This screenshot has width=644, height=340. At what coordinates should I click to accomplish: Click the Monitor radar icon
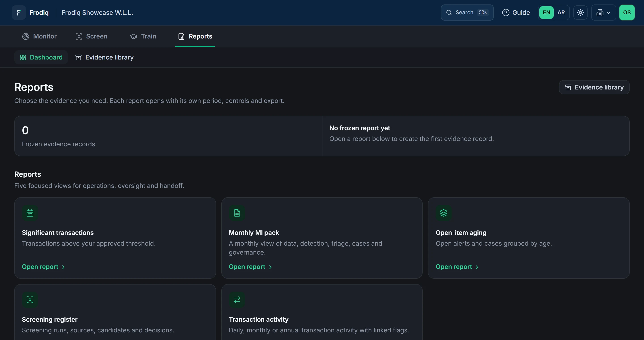point(26,36)
